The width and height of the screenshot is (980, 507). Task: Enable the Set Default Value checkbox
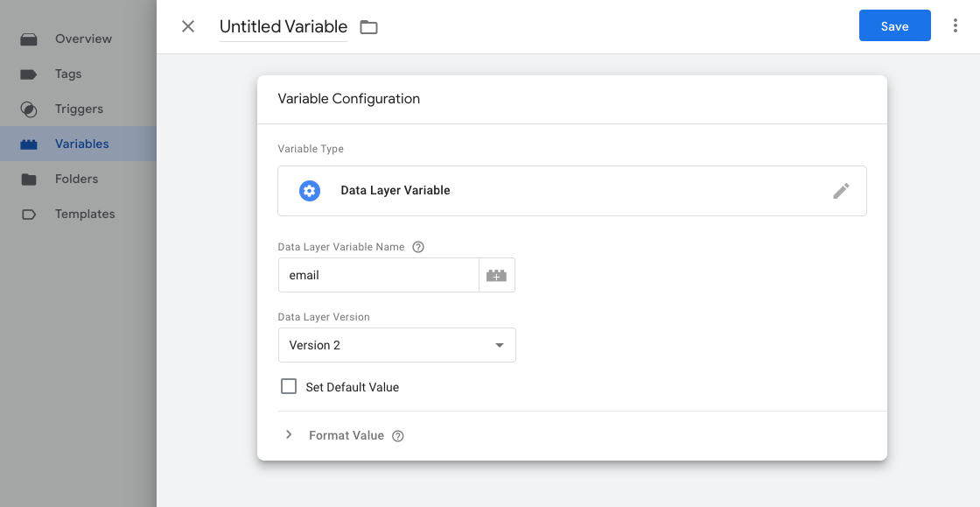pos(289,386)
